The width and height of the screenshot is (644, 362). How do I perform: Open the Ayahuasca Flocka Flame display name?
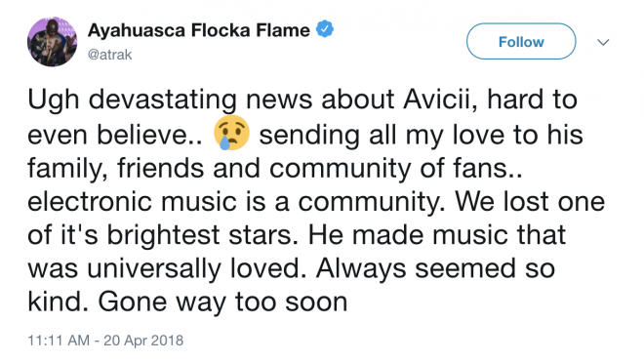(198, 30)
